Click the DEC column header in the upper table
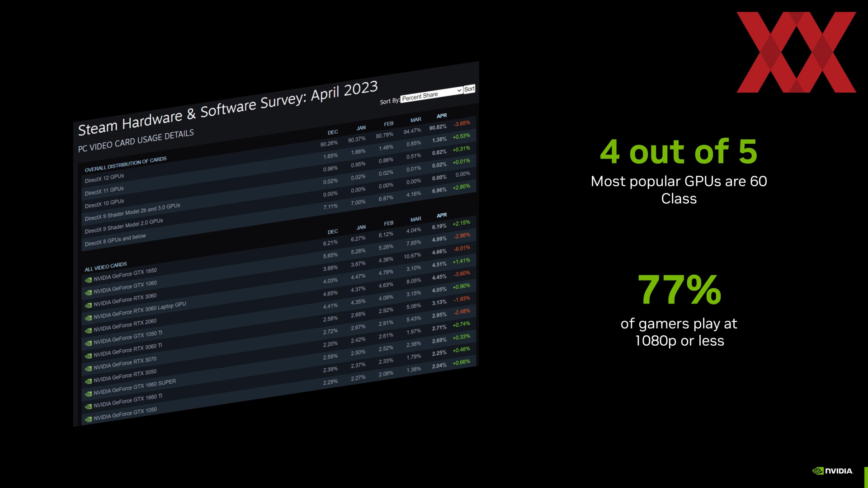The width and height of the screenshot is (868, 488). tap(333, 132)
